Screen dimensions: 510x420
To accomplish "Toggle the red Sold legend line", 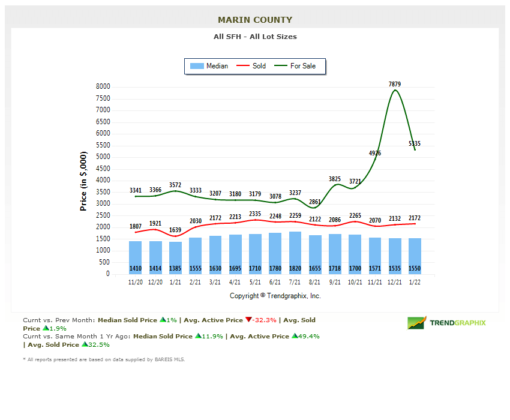I will [x=244, y=66].
